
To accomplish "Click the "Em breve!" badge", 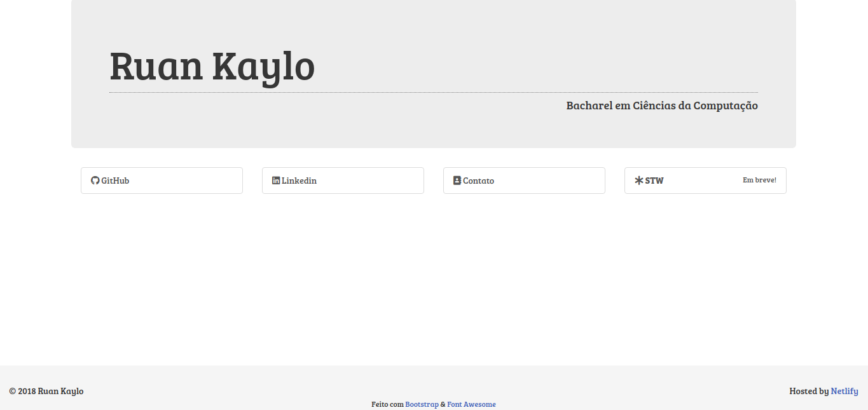I will 759,180.
